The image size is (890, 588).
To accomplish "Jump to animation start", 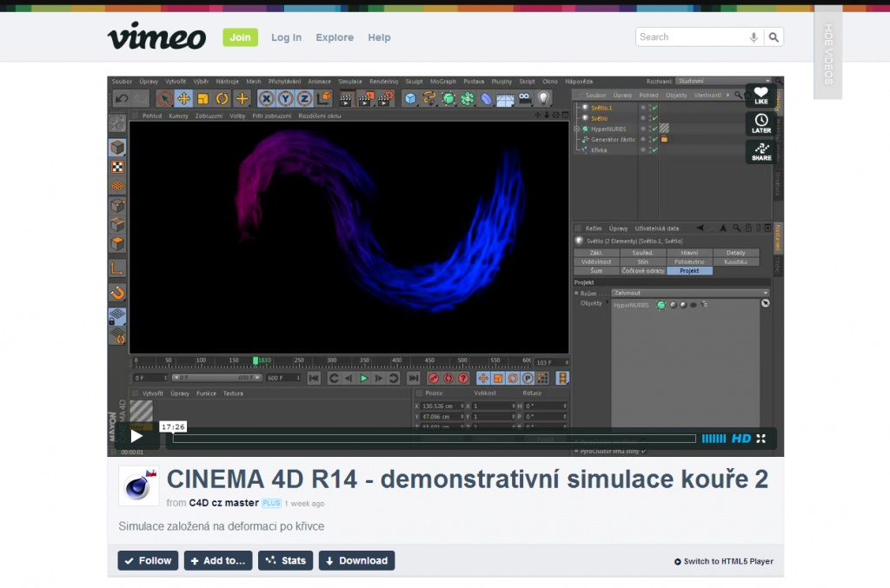I will pos(313,378).
